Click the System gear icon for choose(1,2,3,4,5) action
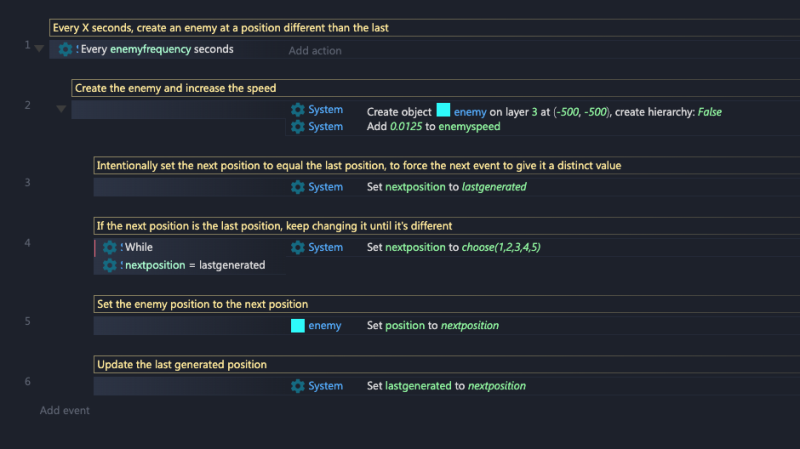This screenshot has height=449, width=800. click(x=297, y=247)
